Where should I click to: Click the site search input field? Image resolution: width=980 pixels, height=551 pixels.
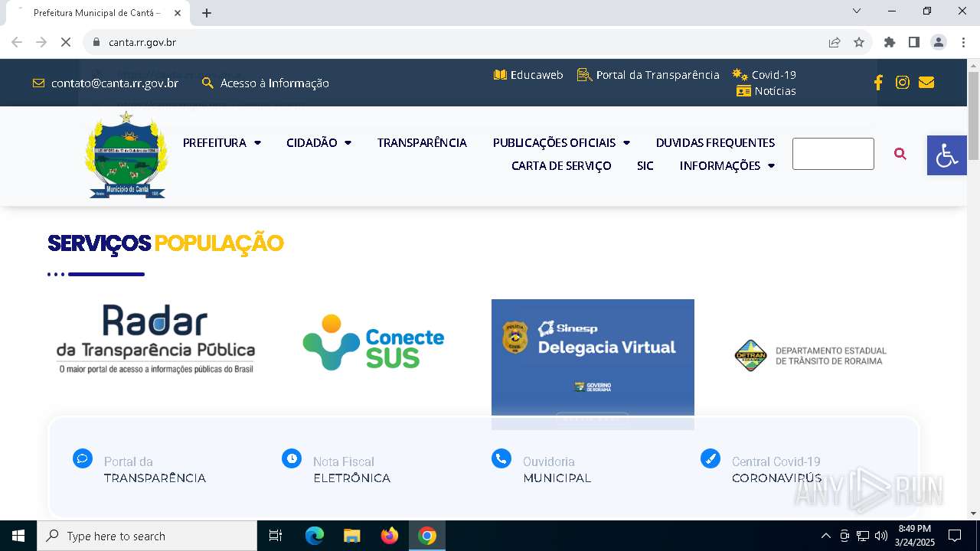click(x=833, y=154)
